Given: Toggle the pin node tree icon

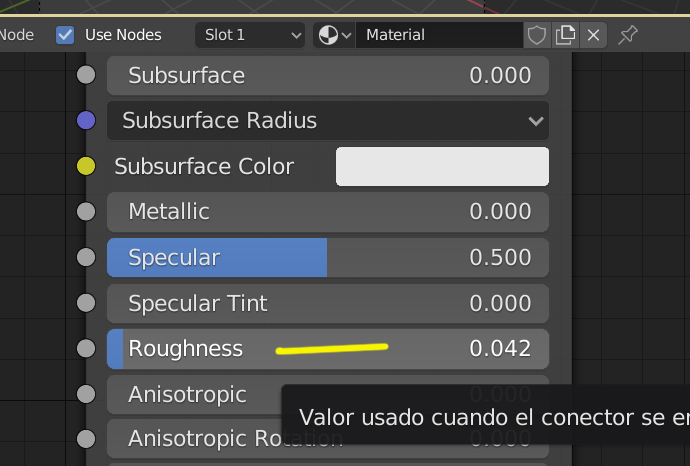Looking at the screenshot, I should (627, 35).
